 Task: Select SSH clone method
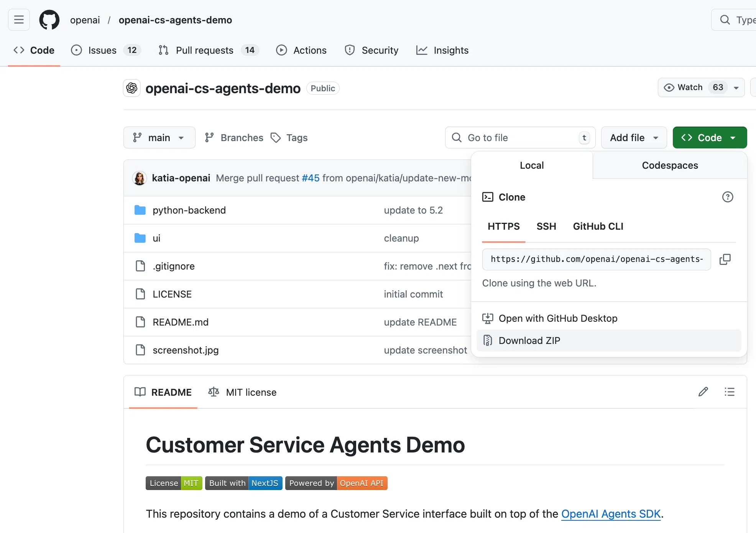click(x=546, y=226)
